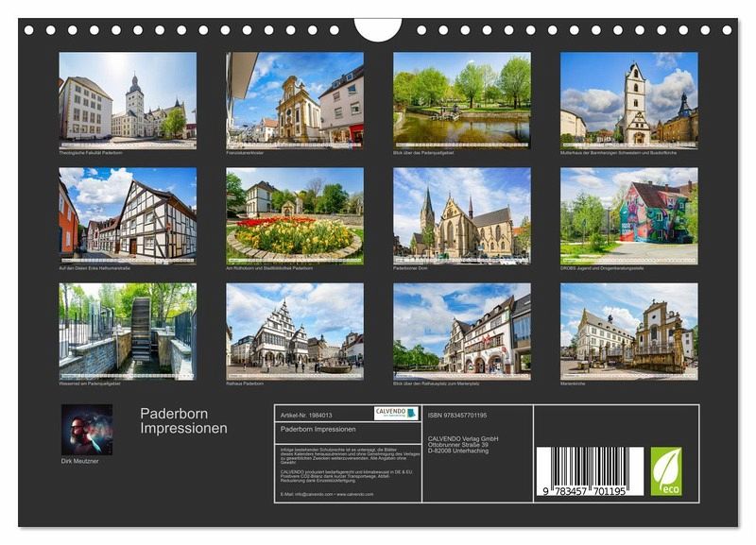
Task: Click the caption 'Rathaus Paderborn'
Action: (x=245, y=383)
